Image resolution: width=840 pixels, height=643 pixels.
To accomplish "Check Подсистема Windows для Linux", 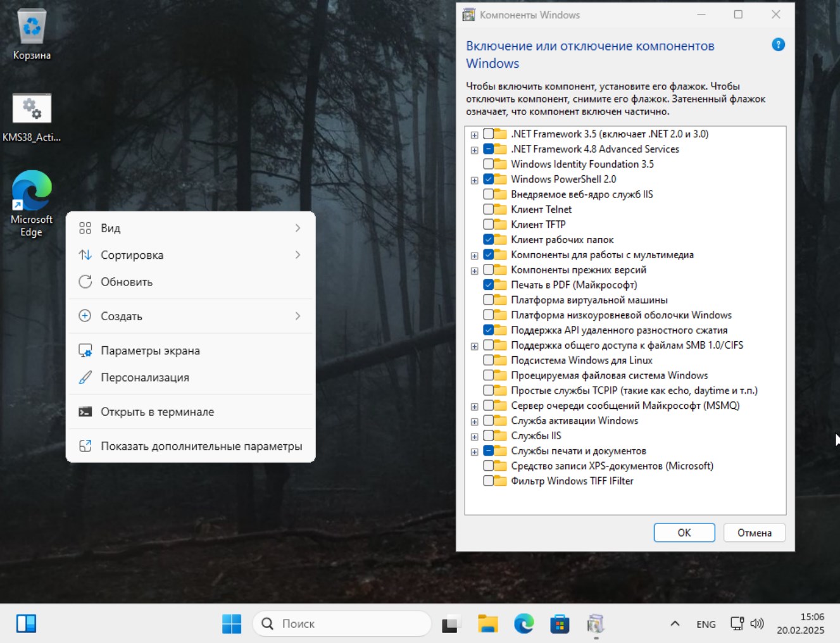I will click(488, 360).
